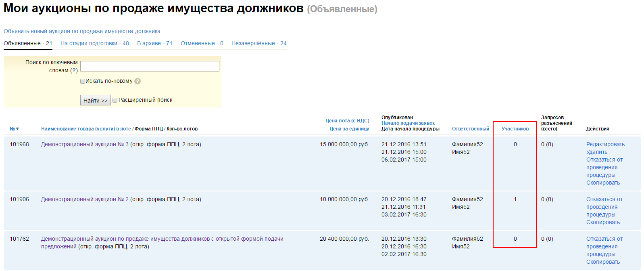Go to the 'Незавершённые - 24' tab

click(259, 43)
